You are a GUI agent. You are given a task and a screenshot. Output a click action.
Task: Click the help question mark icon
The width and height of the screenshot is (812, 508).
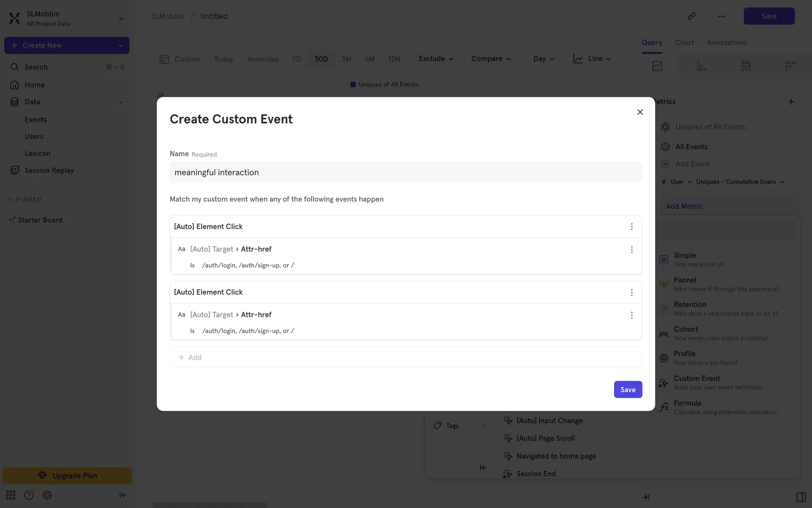click(x=29, y=495)
